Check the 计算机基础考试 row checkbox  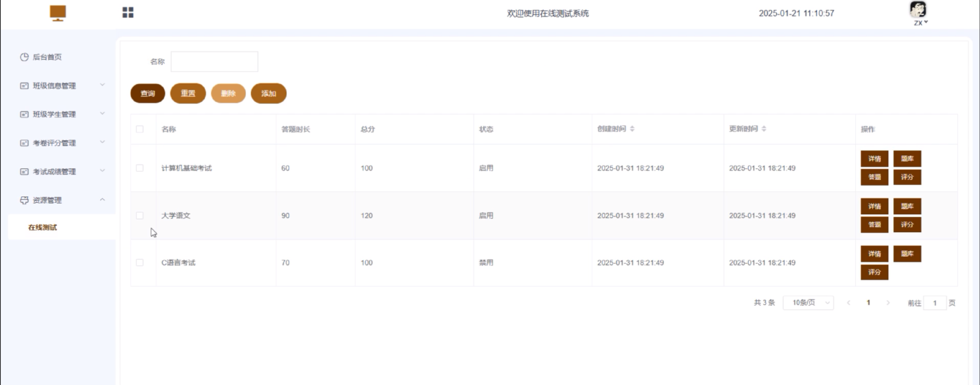pyautogui.click(x=140, y=168)
